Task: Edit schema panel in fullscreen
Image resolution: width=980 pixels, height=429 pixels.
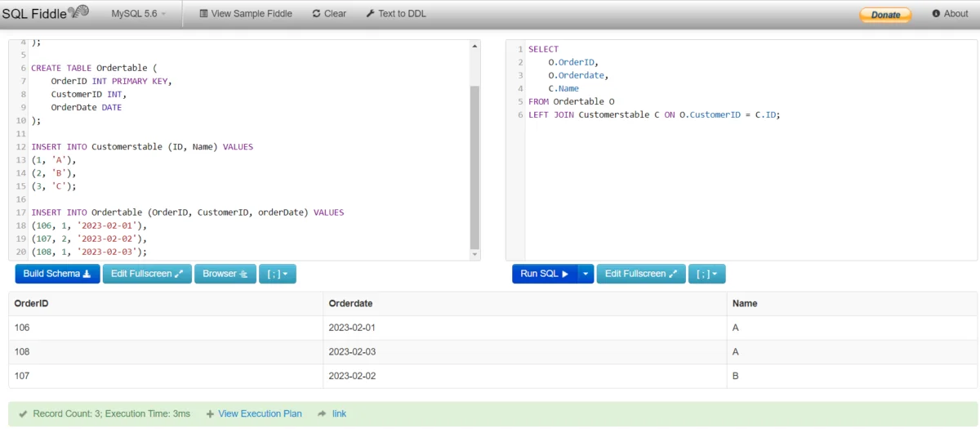Action: tap(147, 274)
